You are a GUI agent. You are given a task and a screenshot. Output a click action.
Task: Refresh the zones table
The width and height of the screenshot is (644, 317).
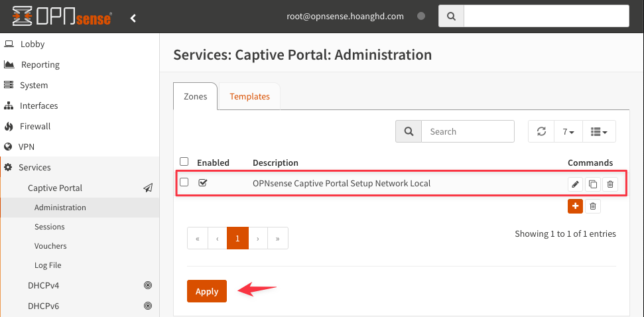click(541, 131)
